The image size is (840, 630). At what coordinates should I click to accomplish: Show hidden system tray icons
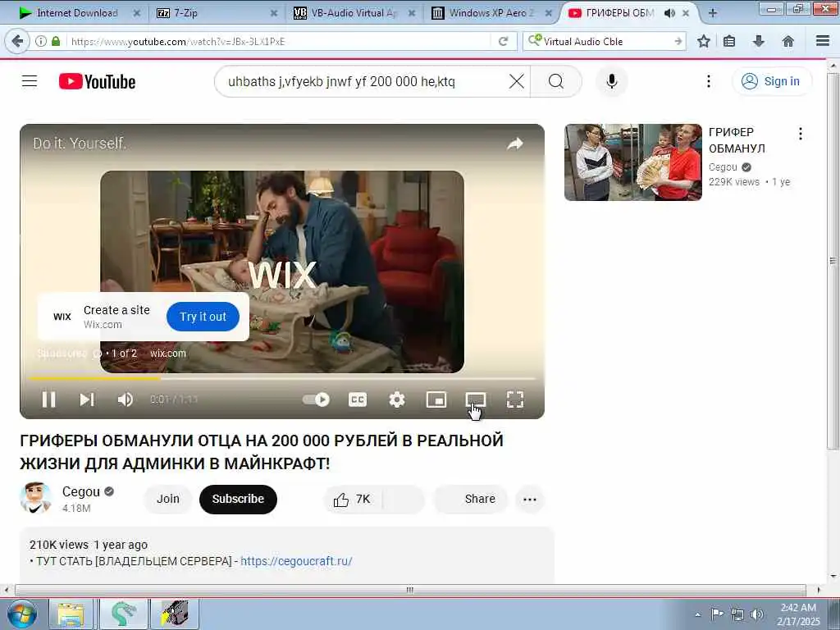click(x=697, y=615)
